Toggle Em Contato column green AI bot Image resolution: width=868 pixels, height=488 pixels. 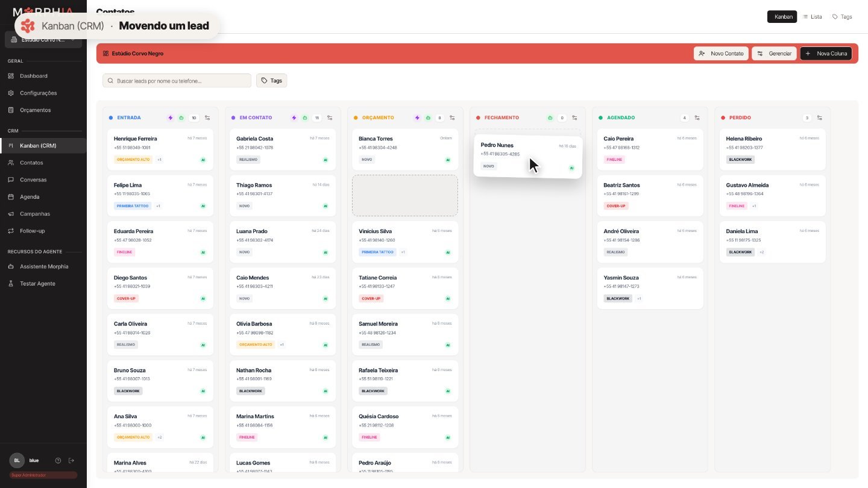tap(305, 118)
